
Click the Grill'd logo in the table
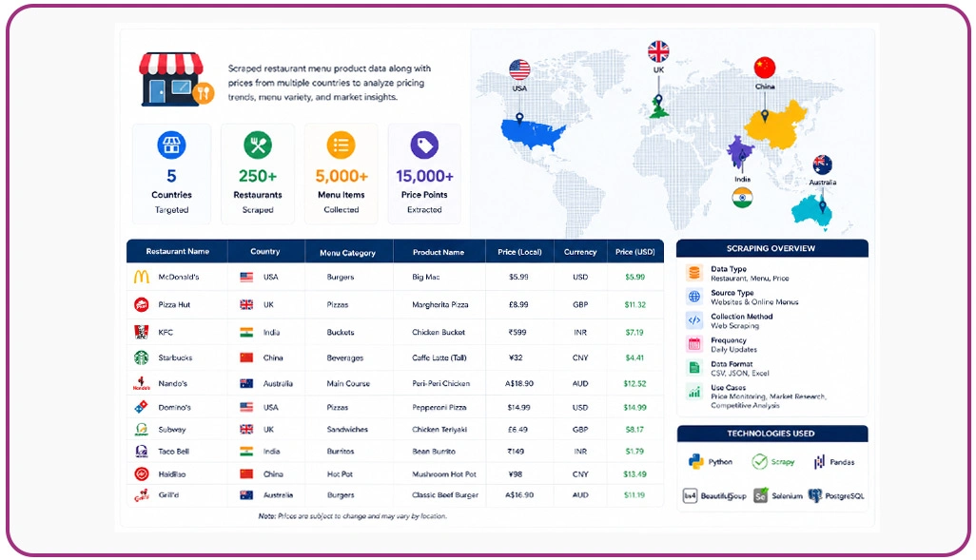pos(142,495)
